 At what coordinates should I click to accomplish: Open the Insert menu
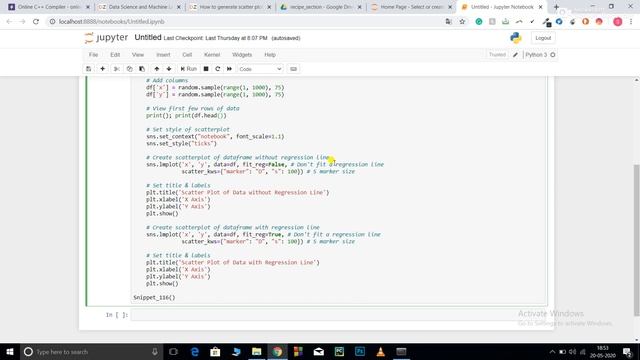[163, 55]
